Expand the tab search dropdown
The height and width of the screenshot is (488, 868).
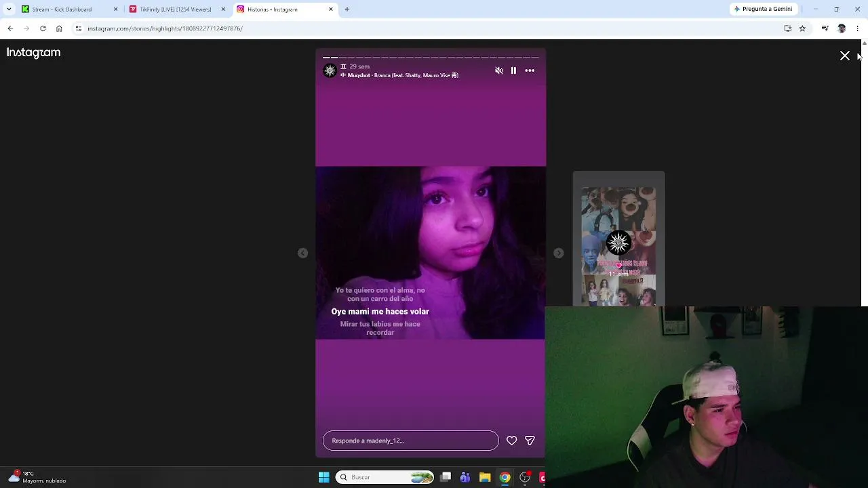tap(9, 9)
